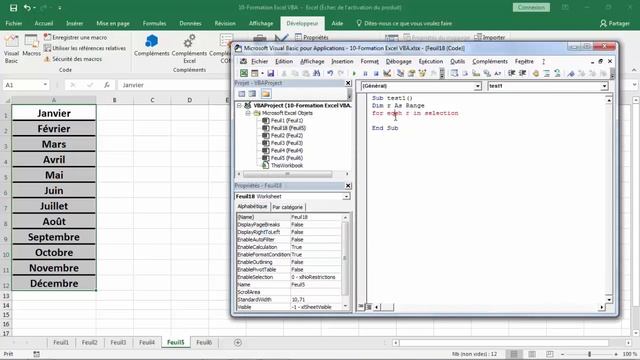Toggle Design Mode icon in VBA toolbar
640x360 pixels.
[x=387, y=73]
